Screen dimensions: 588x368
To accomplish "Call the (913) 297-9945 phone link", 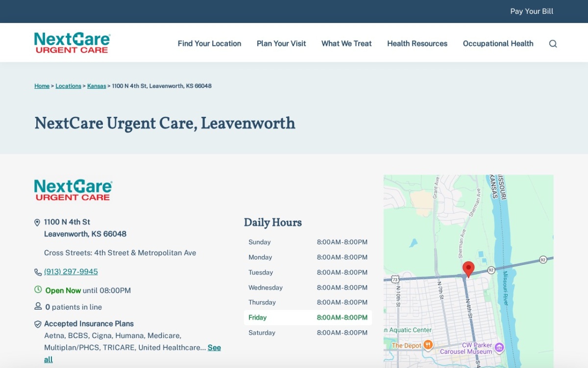I will coord(71,272).
